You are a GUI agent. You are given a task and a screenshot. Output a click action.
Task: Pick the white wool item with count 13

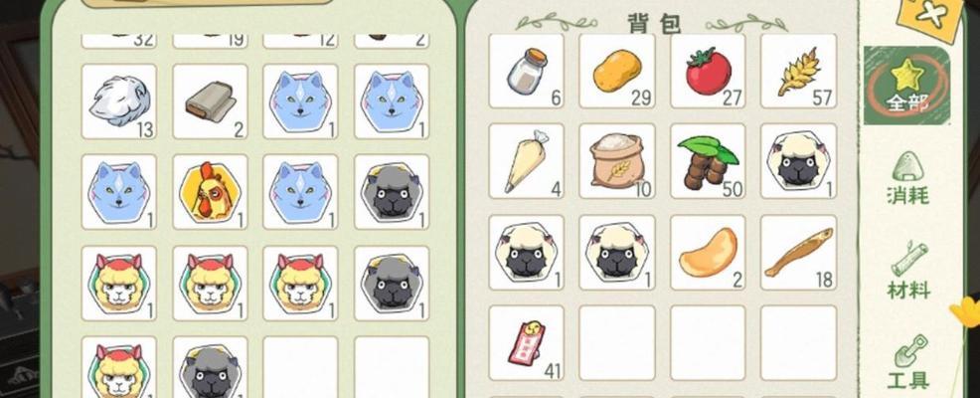coord(118,101)
